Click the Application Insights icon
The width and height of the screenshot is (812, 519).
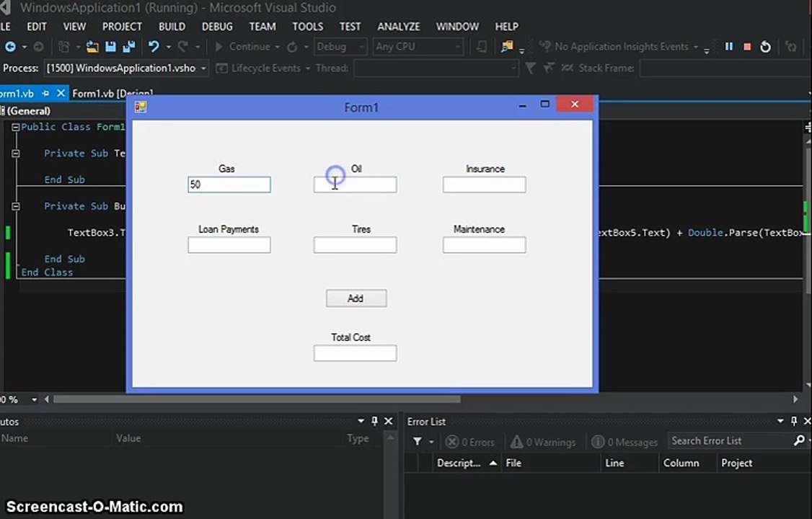pyautogui.click(x=544, y=47)
